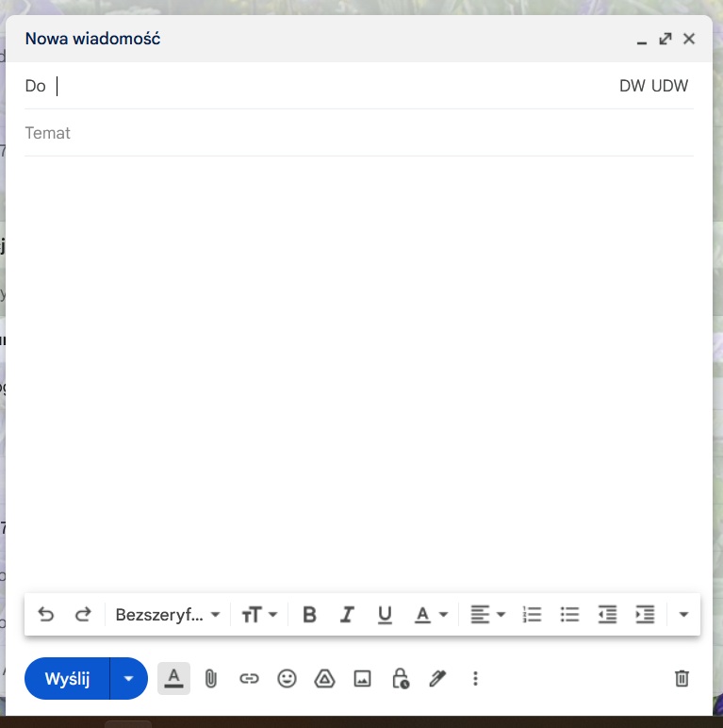Toggle underline formatting
The image size is (723, 728).
385,615
